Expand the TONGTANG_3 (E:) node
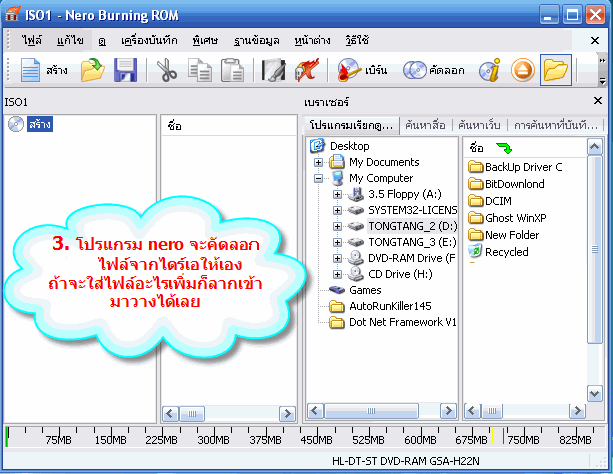This screenshot has width=613, height=474. click(x=337, y=242)
